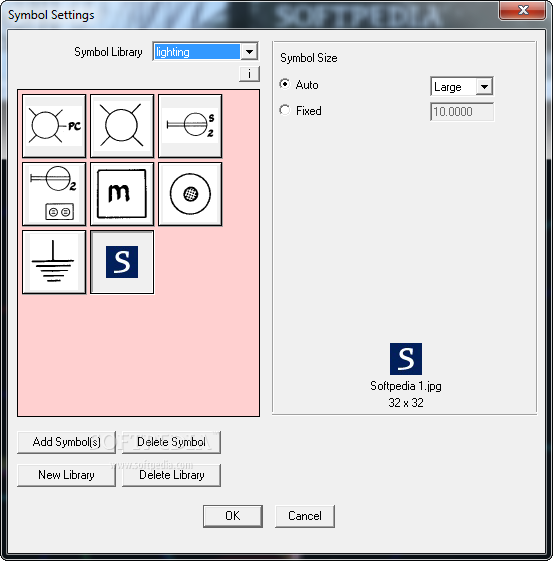553x561 pixels.
Task: Click the Softpedia preview image
Action: click(406, 359)
